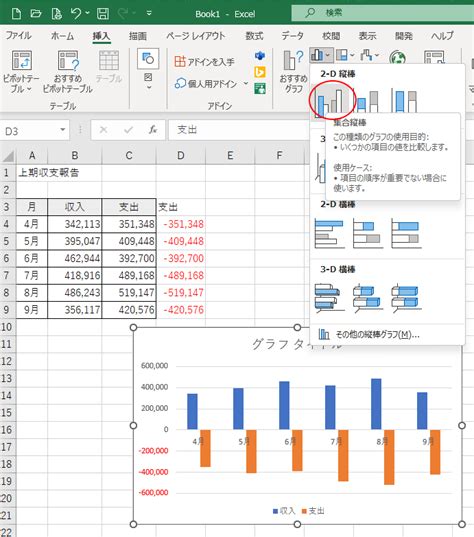
Task: Pick the 100% stacked column chart icon
Action: click(x=404, y=100)
